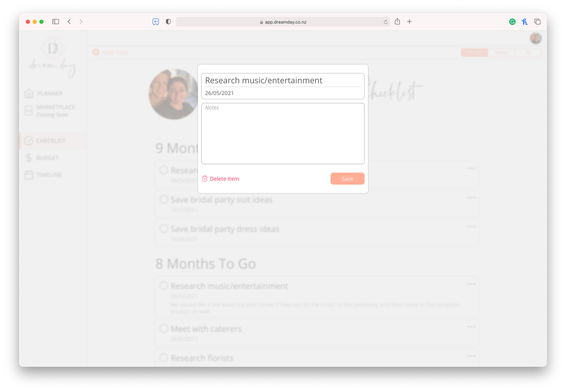Open options menu for Save bridal party dress ideas
566x392 pixels.
[x=471, y=227]
